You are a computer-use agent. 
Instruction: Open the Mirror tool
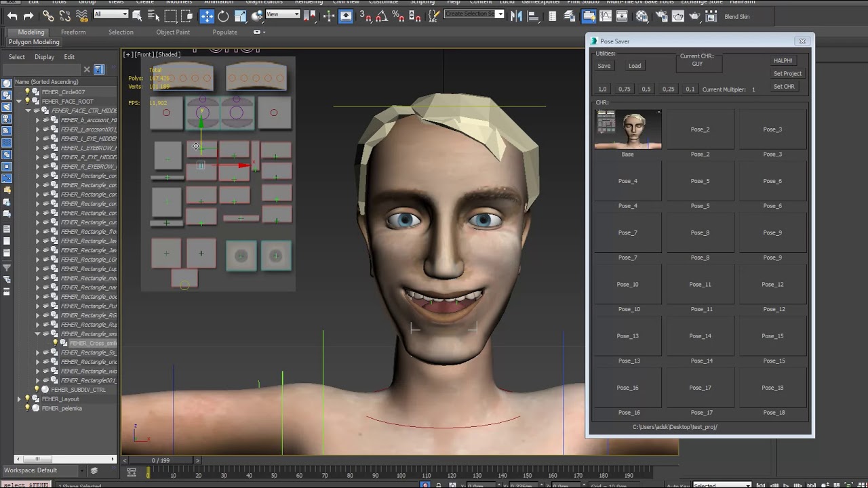[517, 16]
